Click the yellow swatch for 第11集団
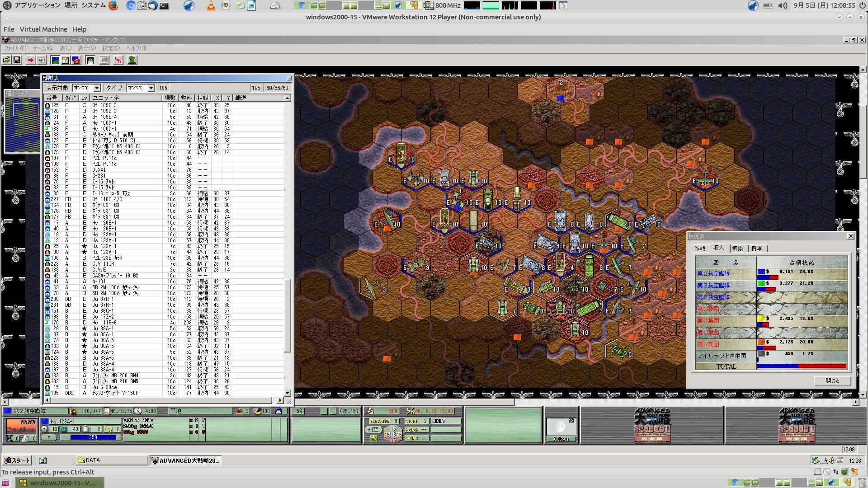Viewport: 868px width, 488px height. pos(761,319)
